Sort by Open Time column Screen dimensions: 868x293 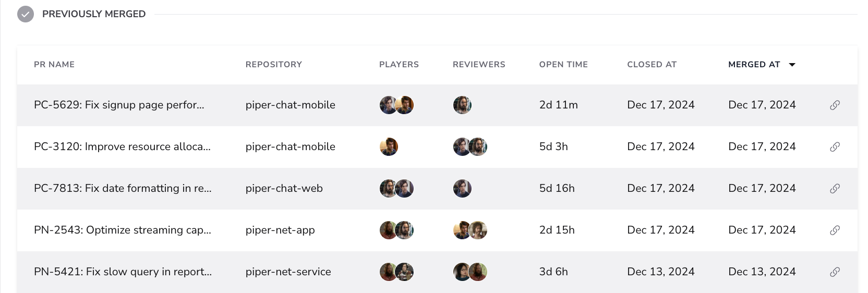(x=563, y=65)
